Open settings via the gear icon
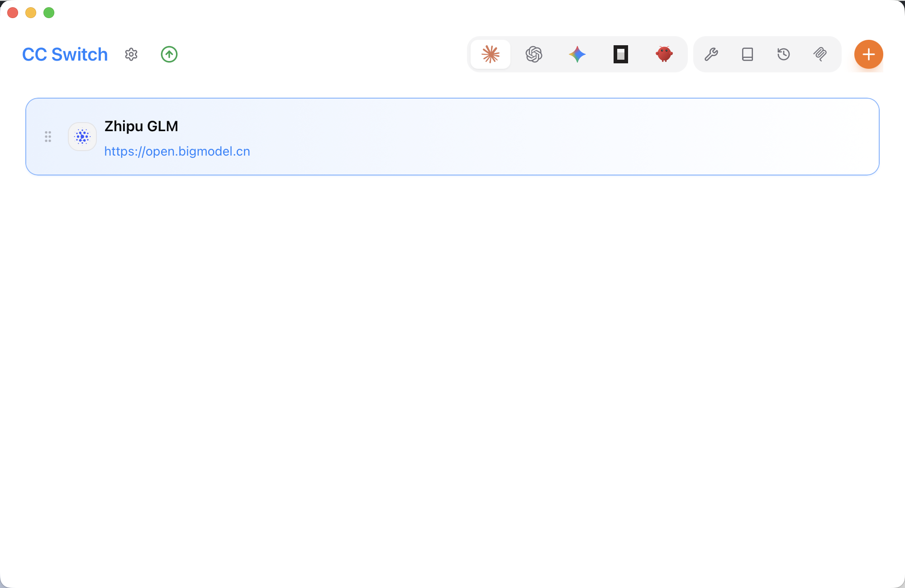This screenshot has width=905, height=588. [131, 54]
